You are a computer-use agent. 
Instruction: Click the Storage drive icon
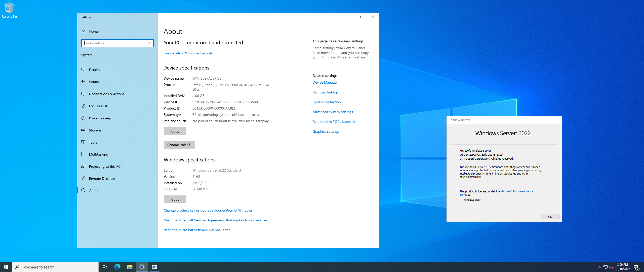83,130
